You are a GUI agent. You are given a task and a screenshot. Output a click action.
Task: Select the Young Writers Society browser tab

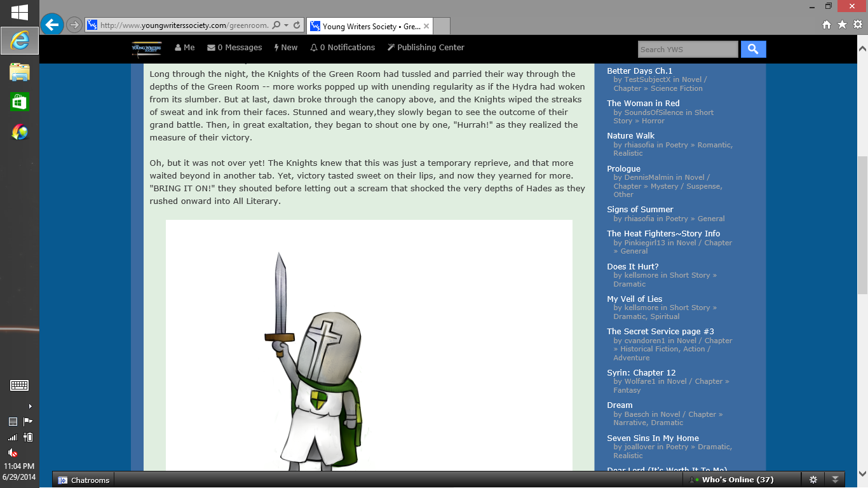coord(370,26)
